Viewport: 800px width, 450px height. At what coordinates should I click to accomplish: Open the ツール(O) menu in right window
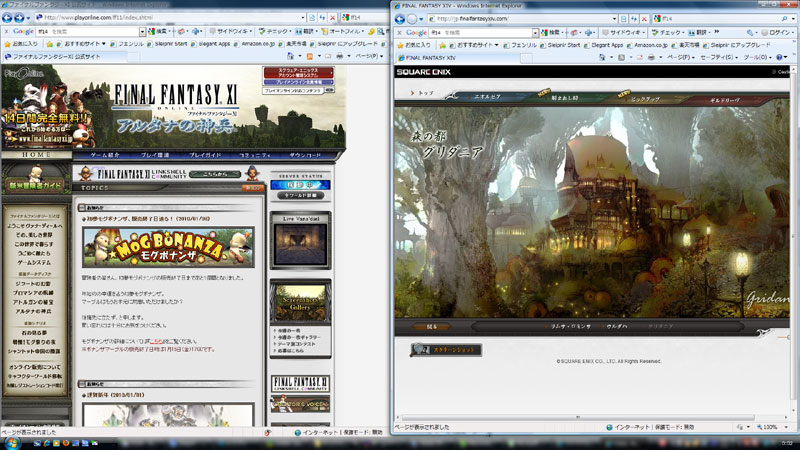757,57
